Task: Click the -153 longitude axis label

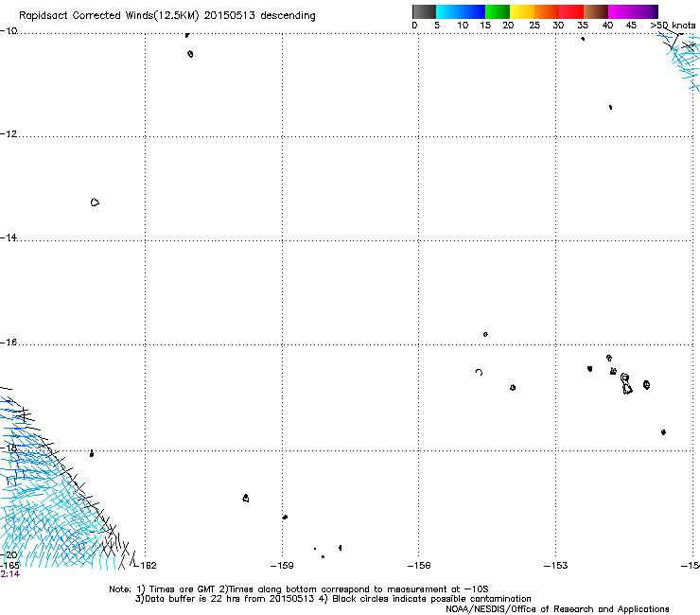Action: pyautogui.click(x=556, y=566)
